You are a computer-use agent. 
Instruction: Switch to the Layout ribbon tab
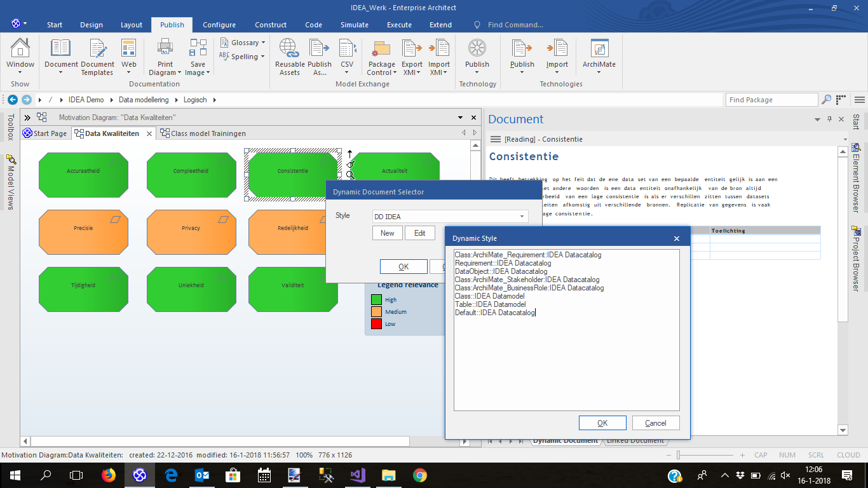click(132, 25)
